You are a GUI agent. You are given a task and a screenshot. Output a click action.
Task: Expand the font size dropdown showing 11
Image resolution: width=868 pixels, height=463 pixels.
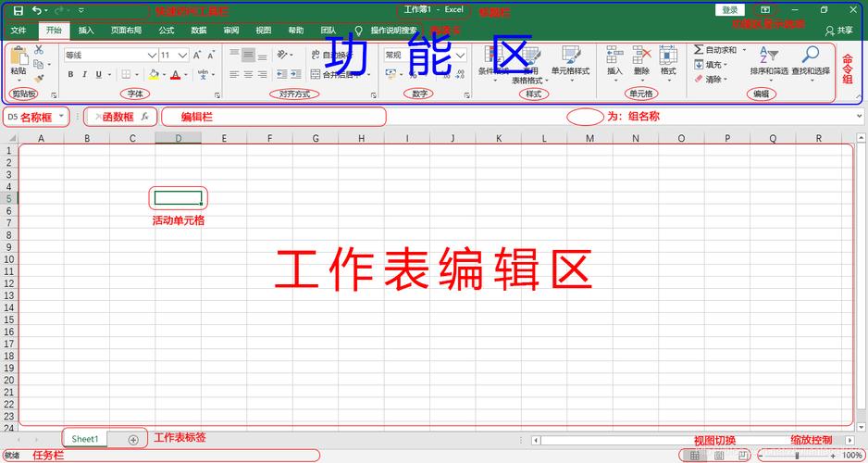[x=179, y=56]
